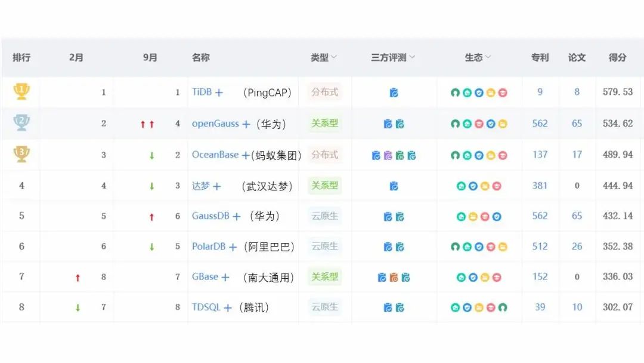Click the blue ecosystem icon in GaussDB row
Screen dimensions: 644x363
click(x=497, y=217)
